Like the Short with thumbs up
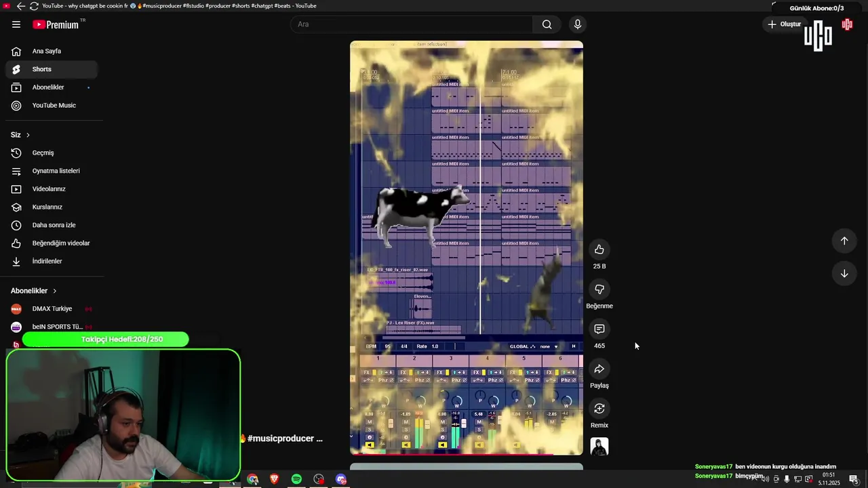This screenshot has width=868, height=488. tap(599, 249)
